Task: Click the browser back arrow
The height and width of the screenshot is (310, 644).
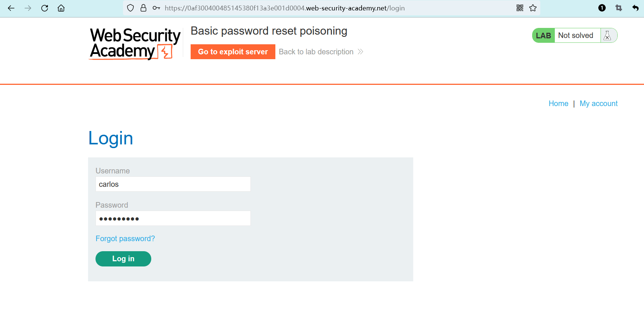Action: [11, 8]
